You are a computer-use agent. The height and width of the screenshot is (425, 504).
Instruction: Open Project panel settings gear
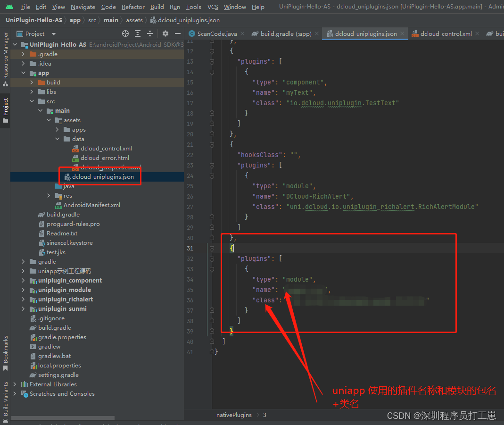tap(165, 34)
